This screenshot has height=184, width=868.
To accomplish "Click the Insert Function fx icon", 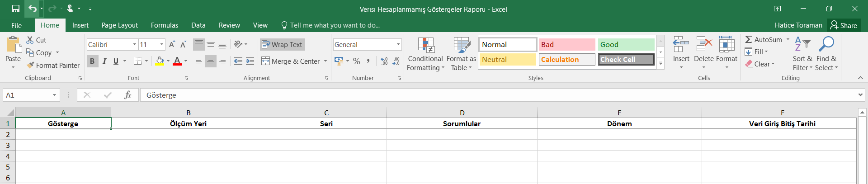I will [x=127, y=95].
